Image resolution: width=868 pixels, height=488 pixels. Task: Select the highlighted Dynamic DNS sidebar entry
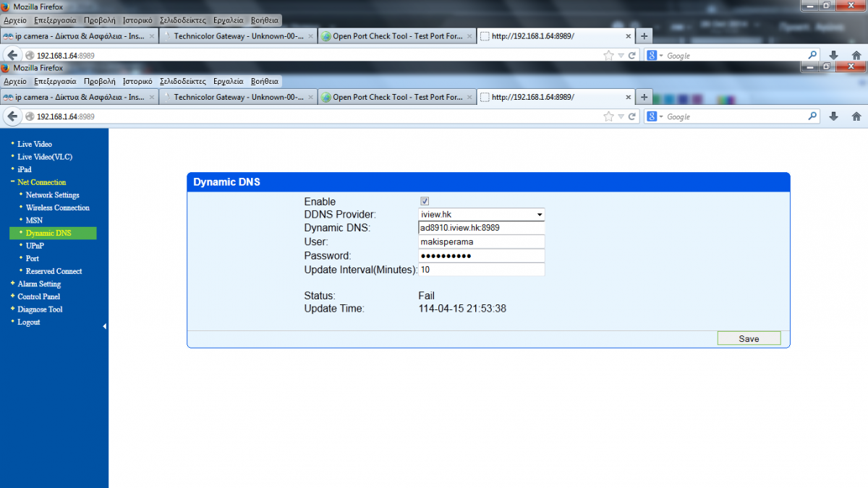(x=53, y=234)
